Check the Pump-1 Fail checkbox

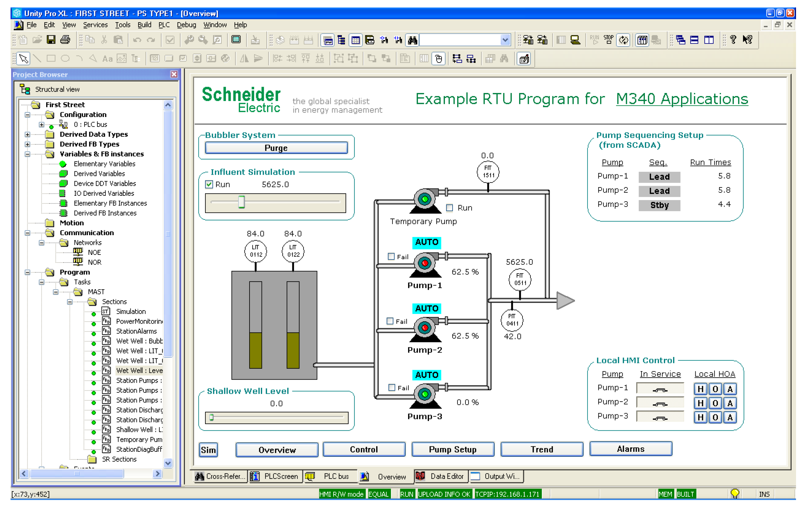391,256
